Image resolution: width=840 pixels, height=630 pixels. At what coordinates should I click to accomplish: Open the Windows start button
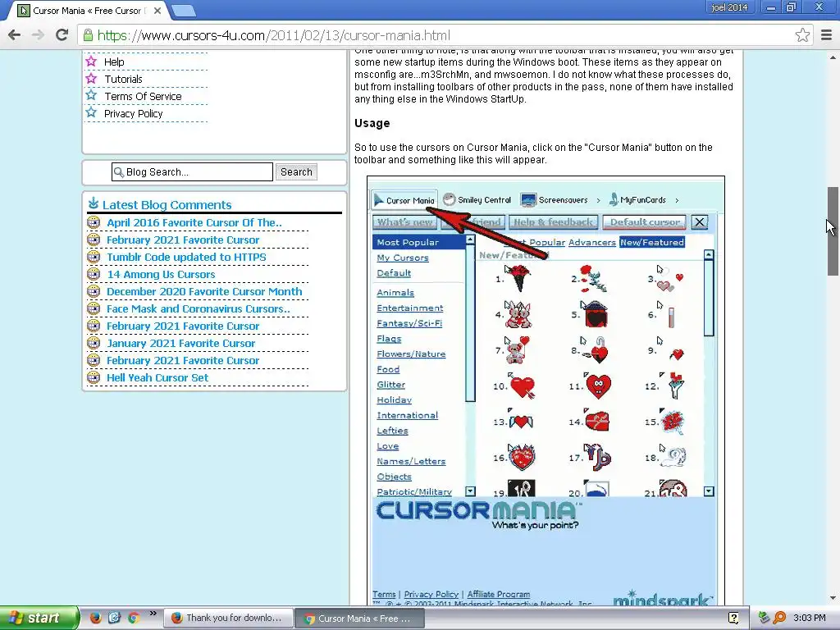[x=39, y=618]
